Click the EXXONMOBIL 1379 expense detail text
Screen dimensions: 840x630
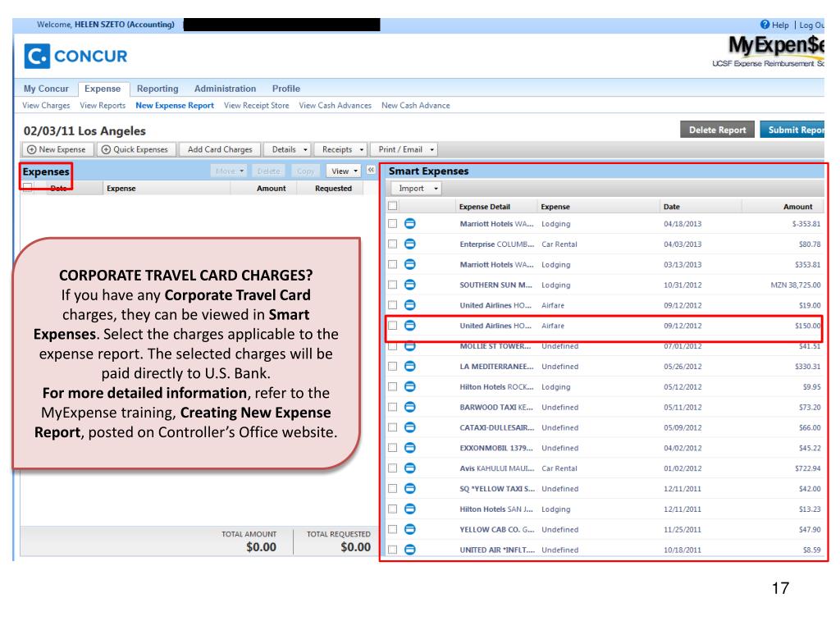[x=496, y=448]
